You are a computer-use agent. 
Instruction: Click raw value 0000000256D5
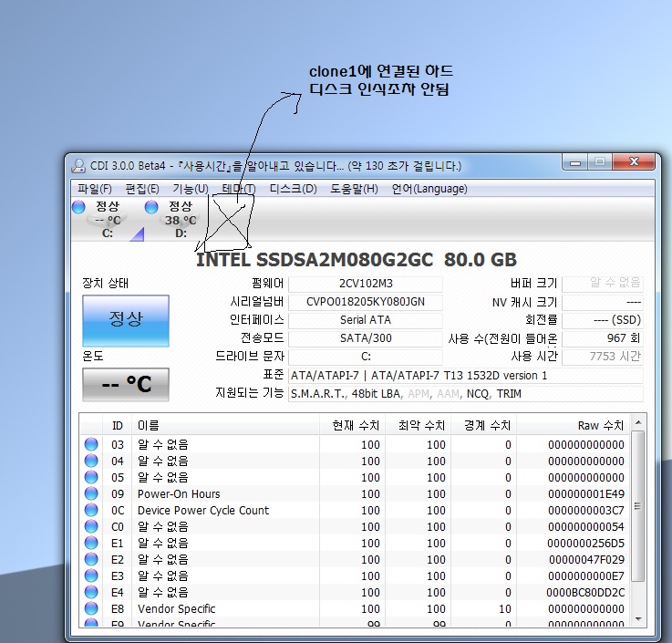[586, 543]
